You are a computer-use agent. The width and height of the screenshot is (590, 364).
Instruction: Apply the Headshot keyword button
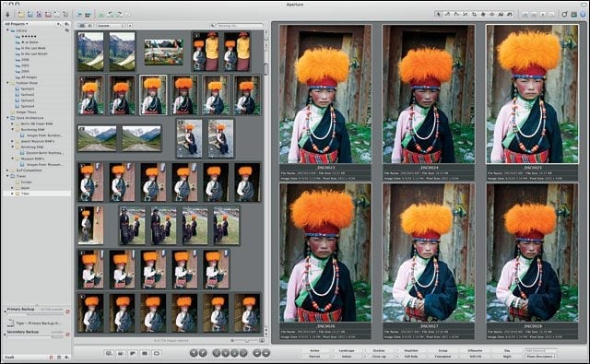pos(411,350)
